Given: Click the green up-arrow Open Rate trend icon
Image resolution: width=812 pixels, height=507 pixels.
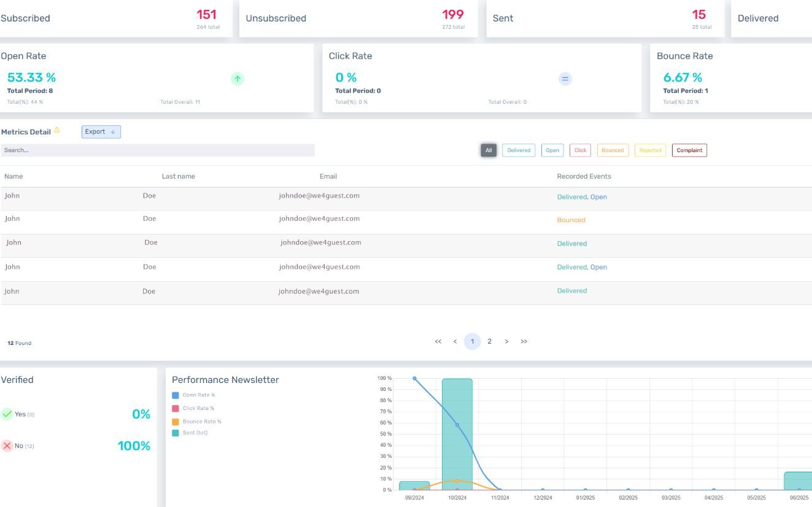Looking at the screenshot, I should (x=238, y=79).
